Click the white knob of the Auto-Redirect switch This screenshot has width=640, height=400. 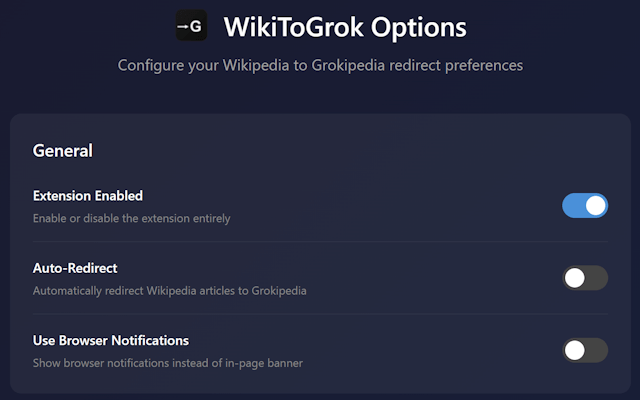point(574,278)
